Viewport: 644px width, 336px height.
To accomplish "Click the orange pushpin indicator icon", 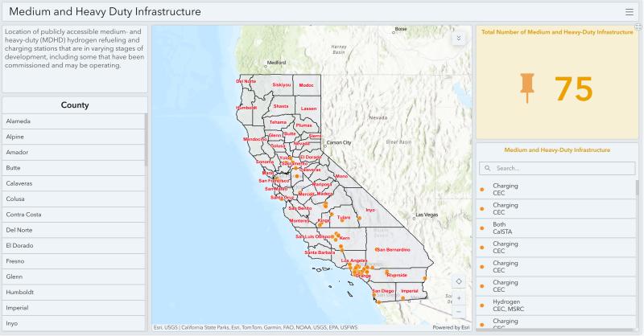I will tap(527, 88).
